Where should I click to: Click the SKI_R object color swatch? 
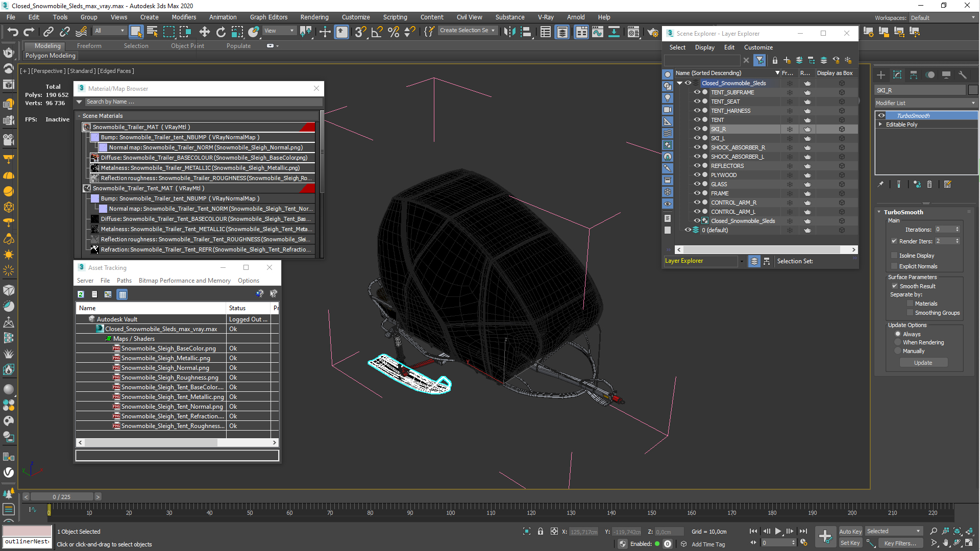click(973, 90)
